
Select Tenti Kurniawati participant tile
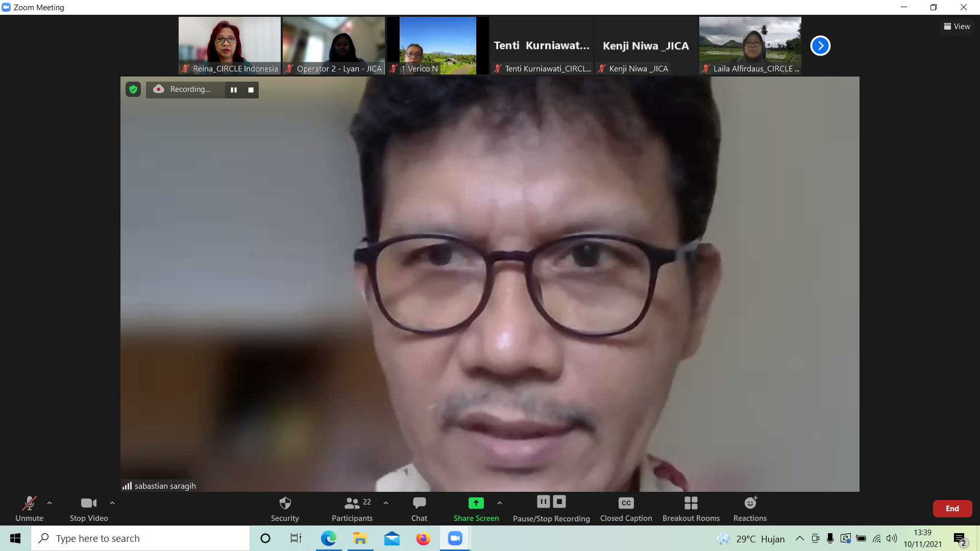point(542,46)
